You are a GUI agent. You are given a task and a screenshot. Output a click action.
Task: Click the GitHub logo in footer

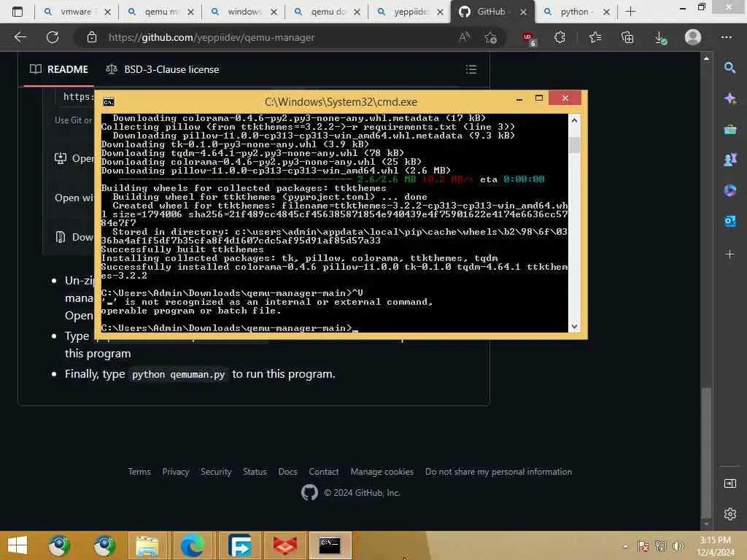click(x=309, y=492)
